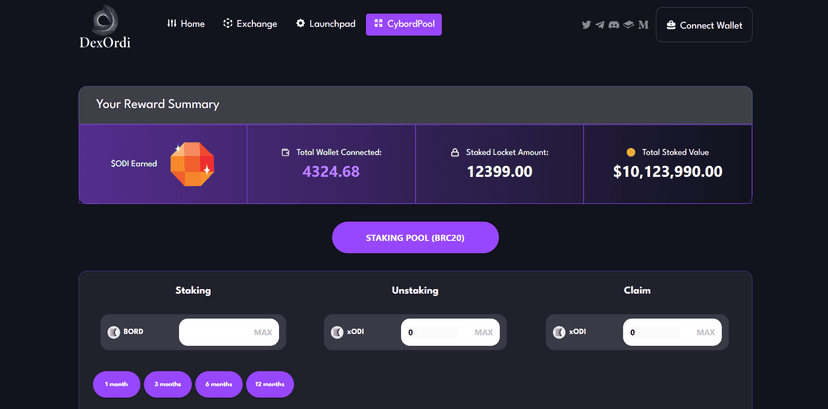This screenshot has height=409, width=828.
Task: Open the Twitter social icon
Action: point(586,25)
